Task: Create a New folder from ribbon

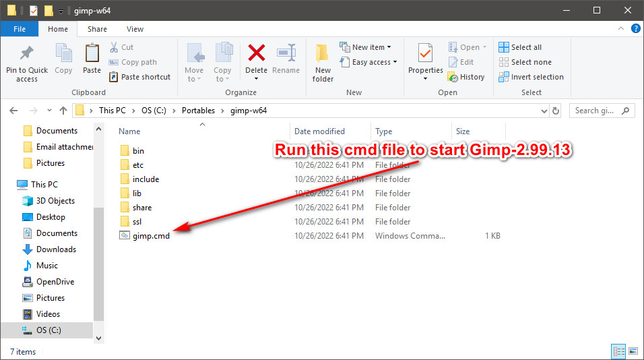Action: click(x=323, y=63)
